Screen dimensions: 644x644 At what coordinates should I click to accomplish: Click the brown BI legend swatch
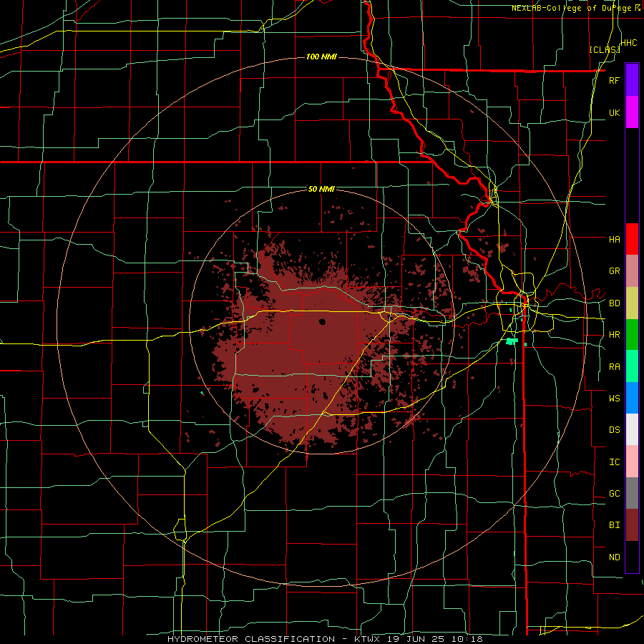pyautogui.click(x=632, y=525)
